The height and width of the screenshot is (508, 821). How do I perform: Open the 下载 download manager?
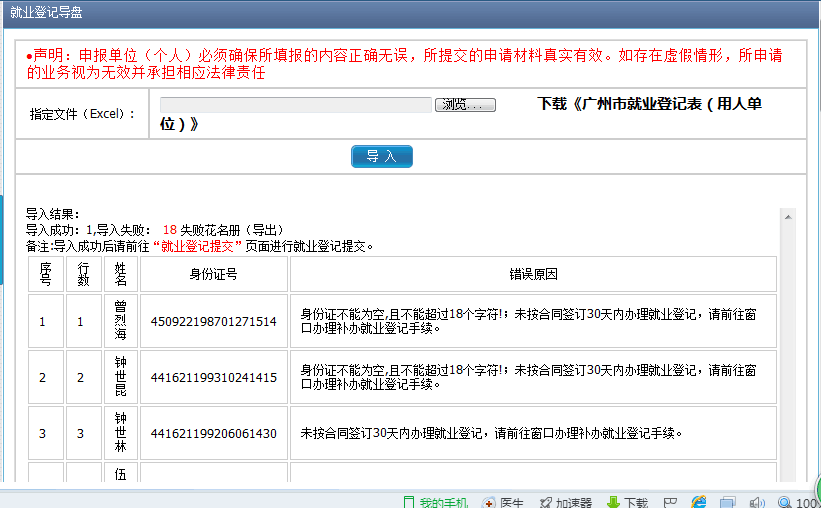pos(628,502)
